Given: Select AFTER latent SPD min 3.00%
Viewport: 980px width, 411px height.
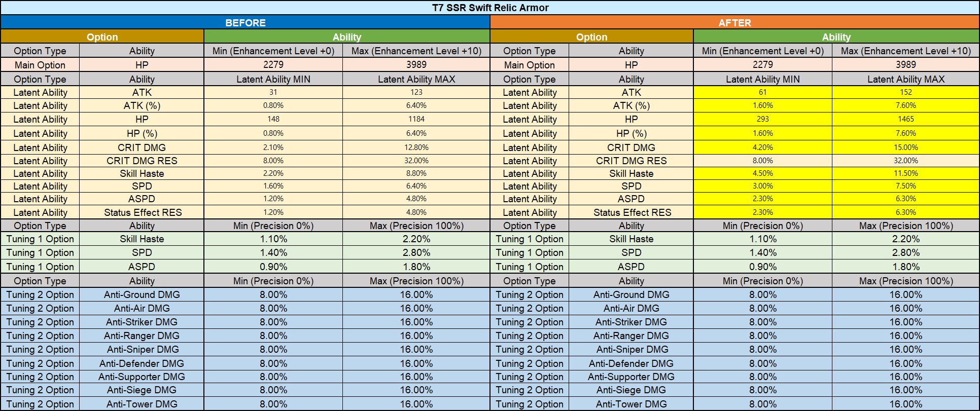Looking at the screenshot, I should (763, 186).
